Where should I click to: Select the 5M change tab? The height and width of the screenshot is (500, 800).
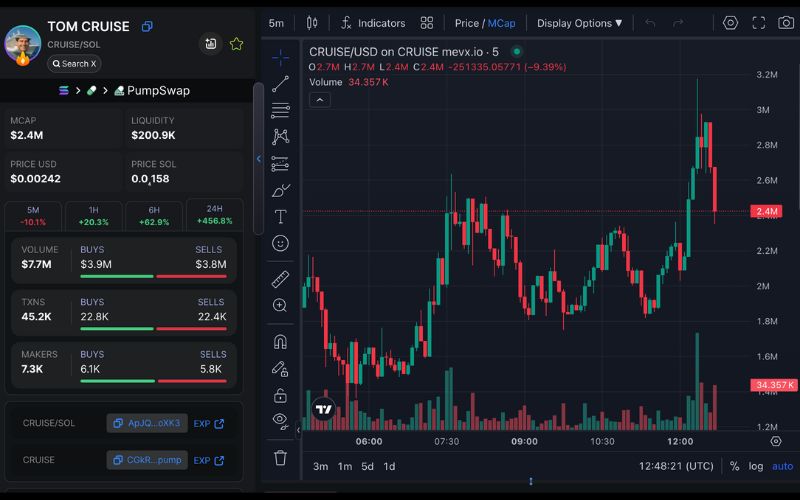point(33,216)
